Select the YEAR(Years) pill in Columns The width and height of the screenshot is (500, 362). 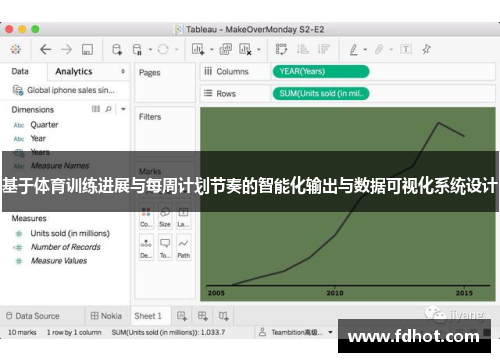[x=321, y=71]
